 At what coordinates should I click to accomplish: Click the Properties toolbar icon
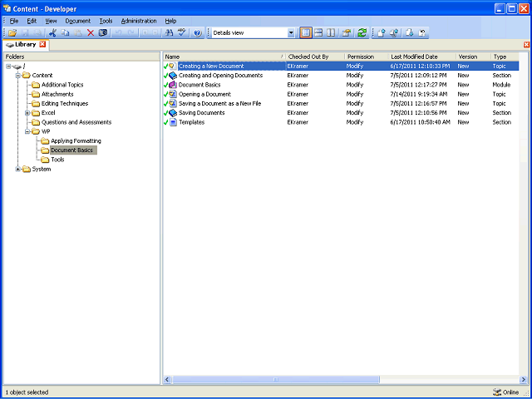(x=346, y=33)
